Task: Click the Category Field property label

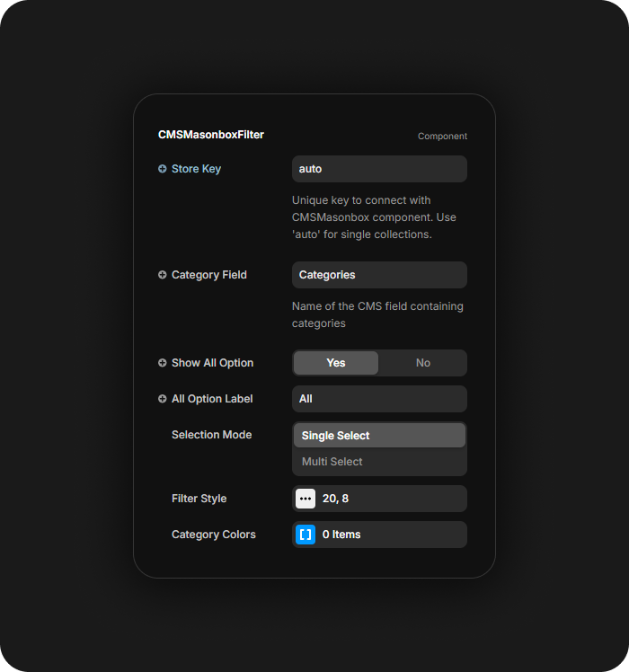Action: (208, 275)
